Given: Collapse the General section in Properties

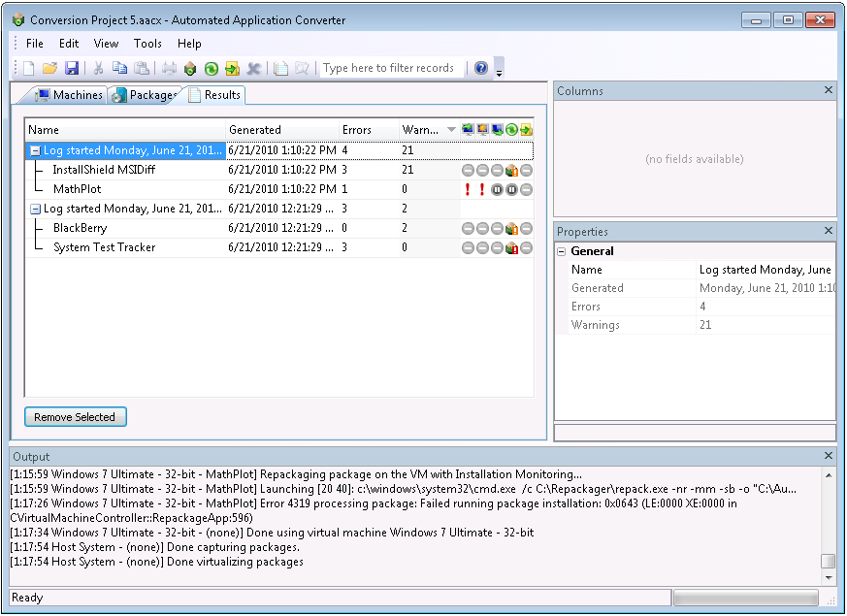Looking at the screenshot, I should [x=562, y=251].
